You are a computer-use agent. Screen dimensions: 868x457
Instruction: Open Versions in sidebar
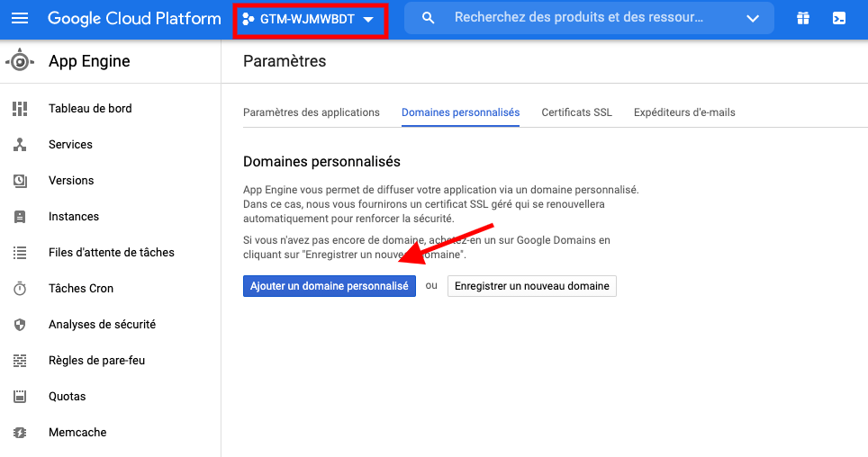point(71,180)
